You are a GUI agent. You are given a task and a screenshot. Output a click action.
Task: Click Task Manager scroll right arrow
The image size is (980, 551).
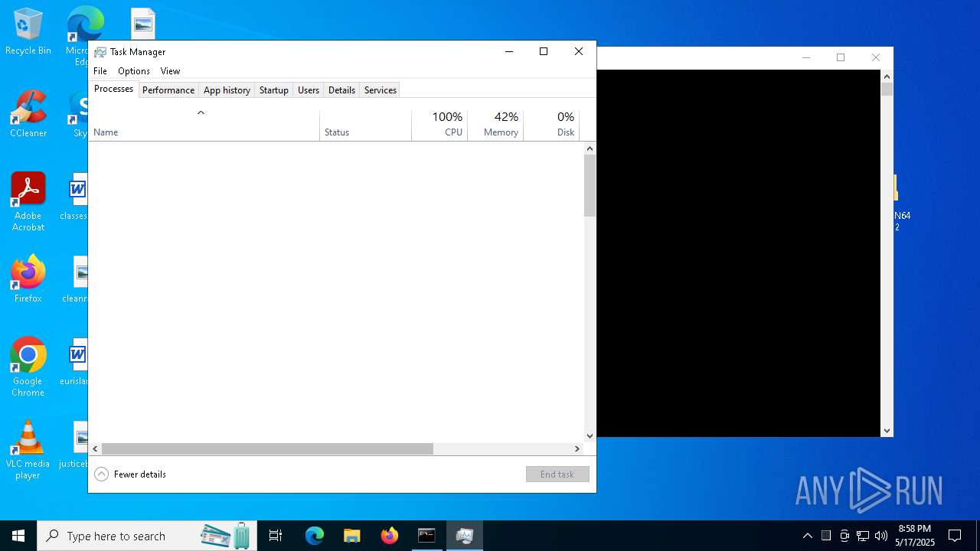577,449
